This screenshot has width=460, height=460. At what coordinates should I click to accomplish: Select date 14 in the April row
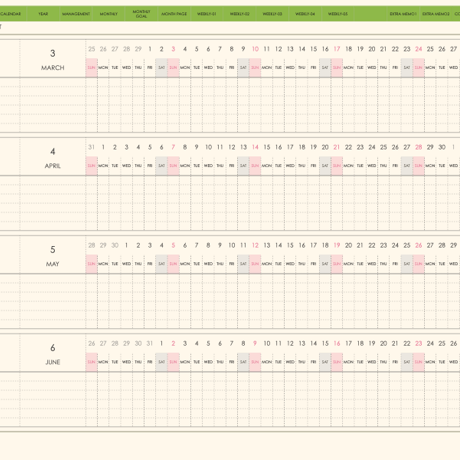[x=255, y=147]
